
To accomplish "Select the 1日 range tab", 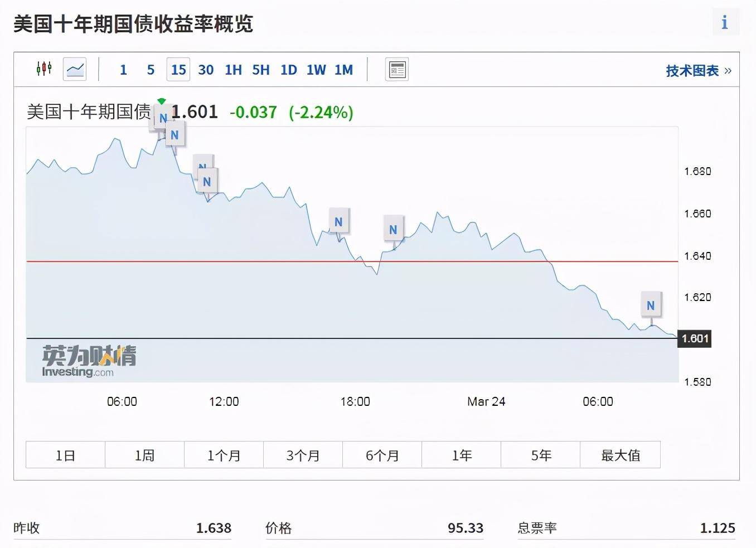I will point(65,455).
